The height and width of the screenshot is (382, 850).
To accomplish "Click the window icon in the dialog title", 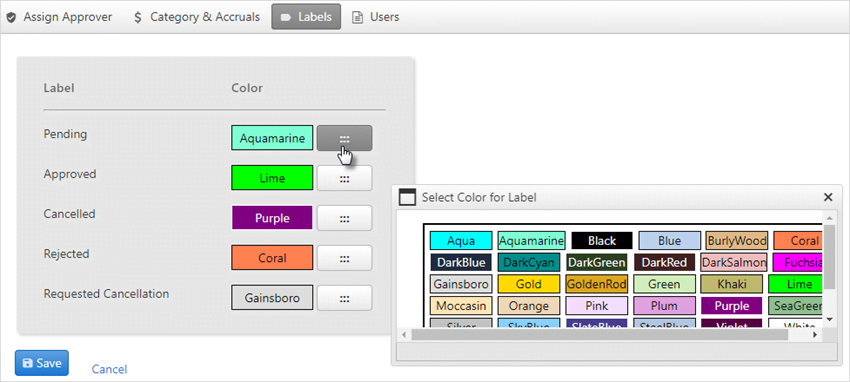I will point(407,197).
